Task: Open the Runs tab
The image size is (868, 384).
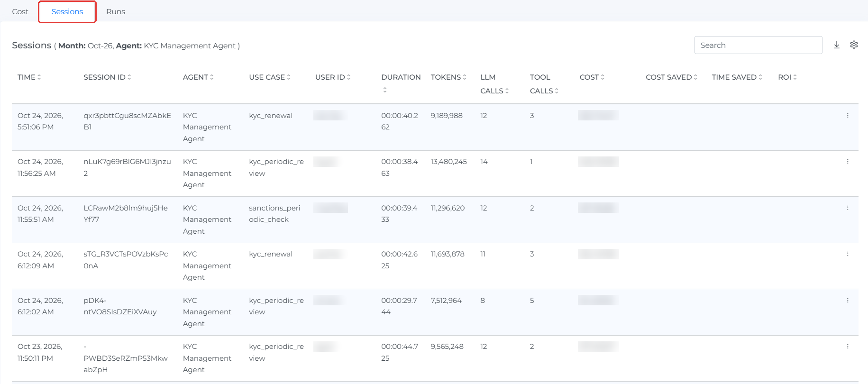Action: pyautogui.click(x=116, y=11)
